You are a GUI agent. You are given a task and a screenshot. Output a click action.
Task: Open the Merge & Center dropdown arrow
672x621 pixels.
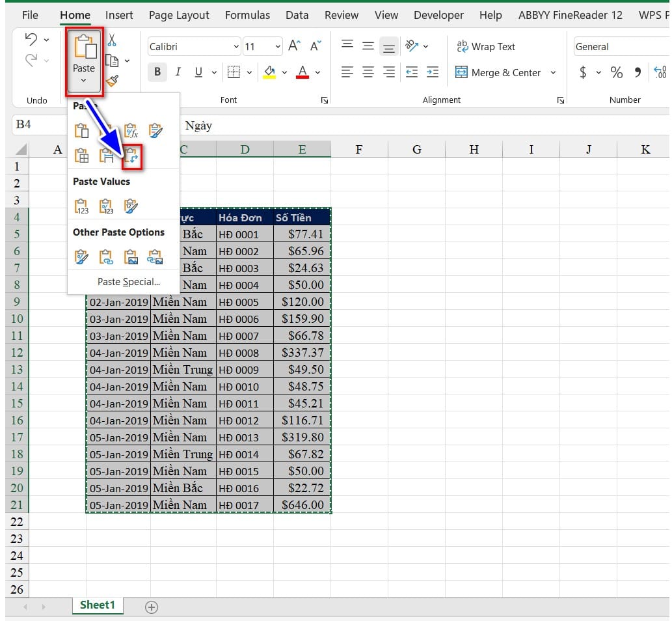553,72
